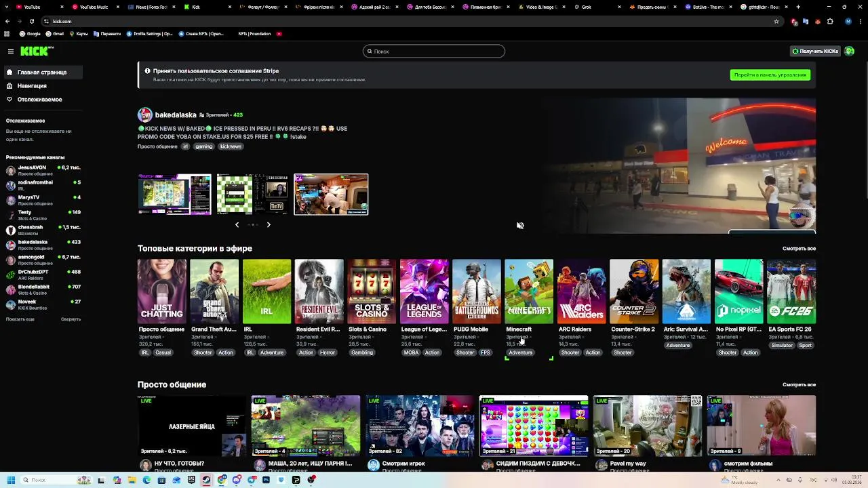Click the KICK logo
This screenshot has width=868, height=488.
click(36, 52)
